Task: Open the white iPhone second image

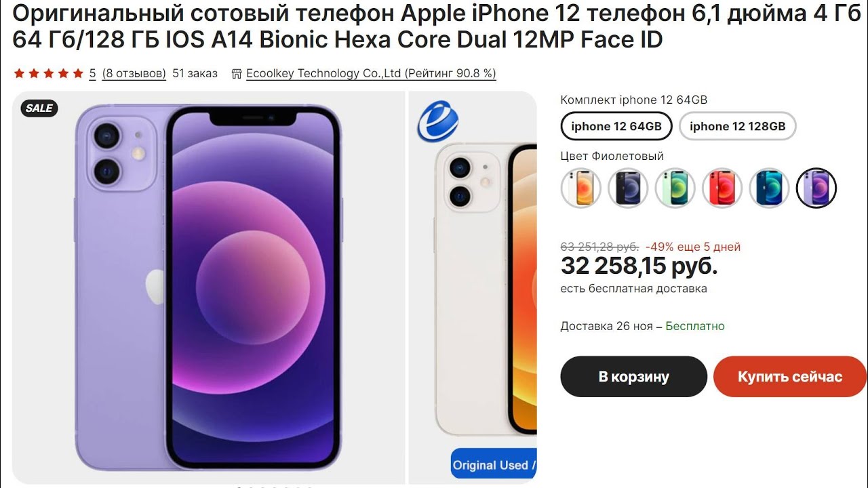Action: point(473,287)
